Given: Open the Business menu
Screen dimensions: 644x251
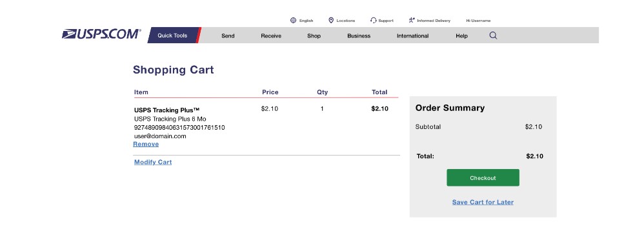Looking at the screenshot, I should [x=359, y=35].
